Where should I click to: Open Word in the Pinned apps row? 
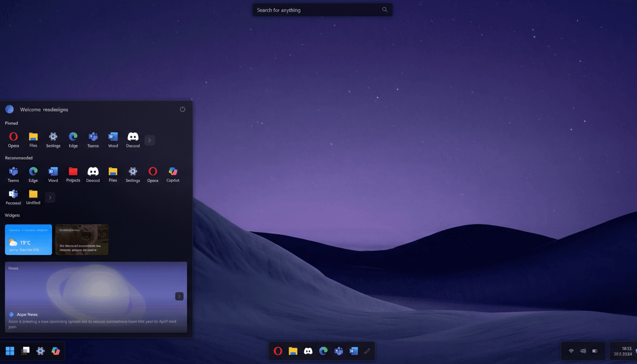click(113, 137)
